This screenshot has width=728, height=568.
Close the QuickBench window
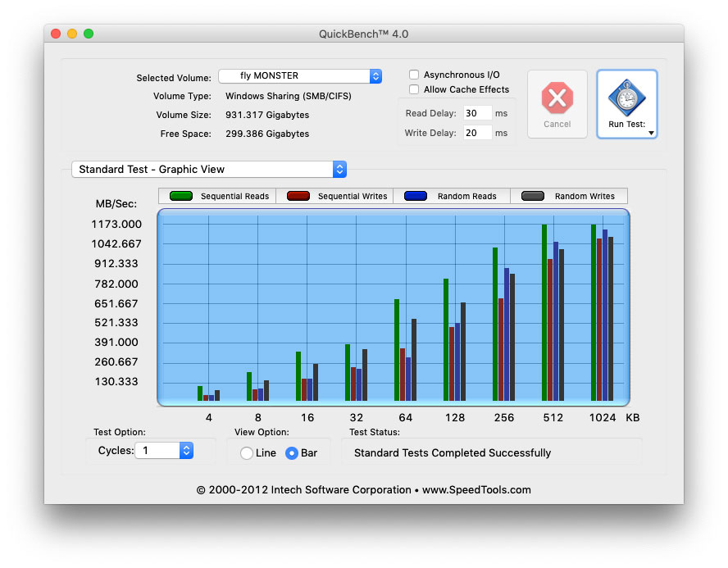point(56,34)
